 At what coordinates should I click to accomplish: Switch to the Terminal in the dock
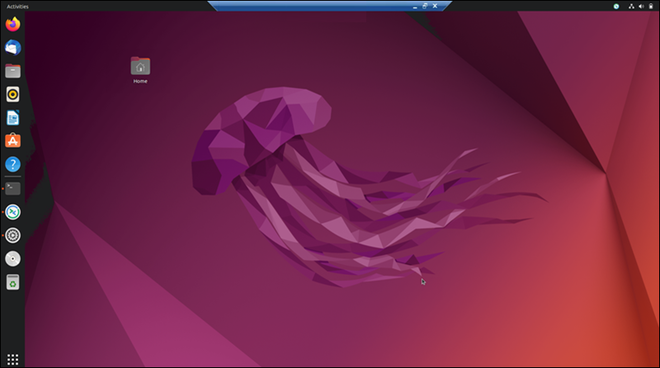pos(13,188)
